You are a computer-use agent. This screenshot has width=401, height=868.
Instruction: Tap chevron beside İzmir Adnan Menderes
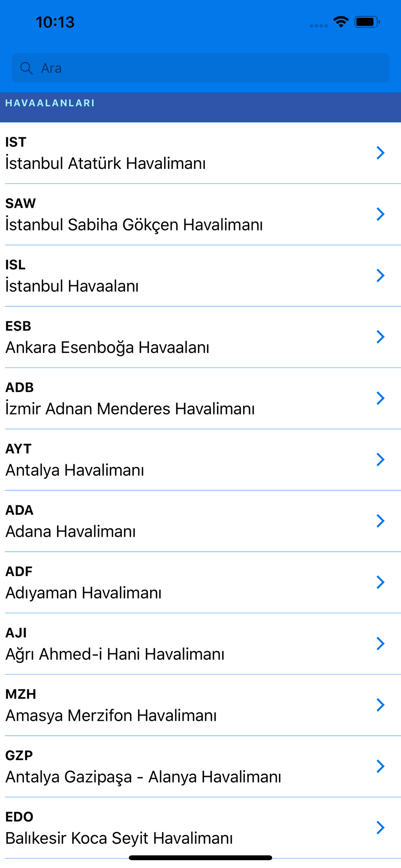(x=381, y=398)
